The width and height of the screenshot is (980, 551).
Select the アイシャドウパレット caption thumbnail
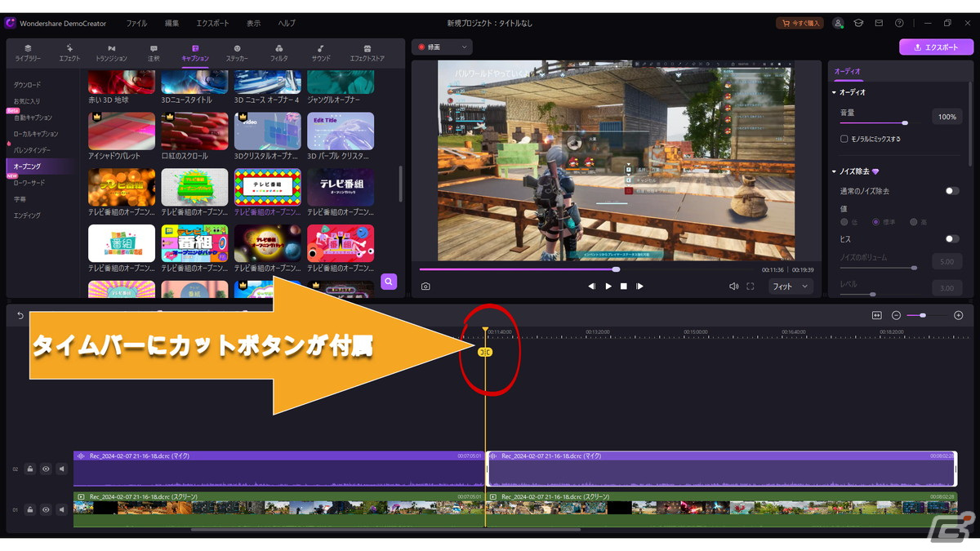(x=122, y=130)
